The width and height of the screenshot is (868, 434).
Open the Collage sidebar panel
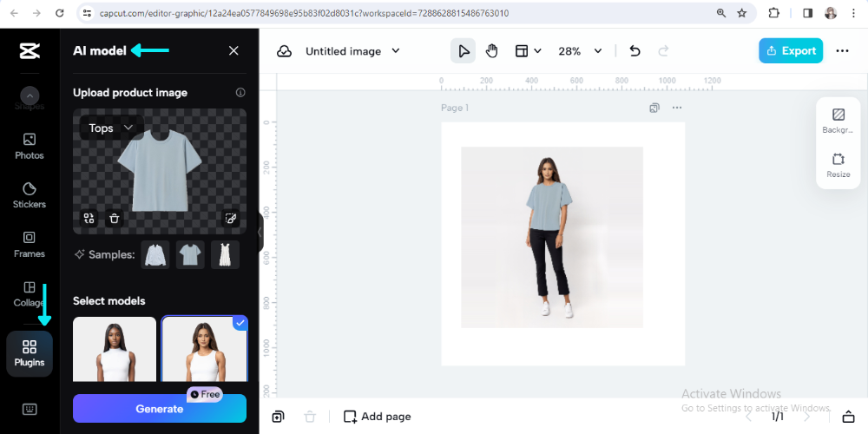tap(30, 294)
